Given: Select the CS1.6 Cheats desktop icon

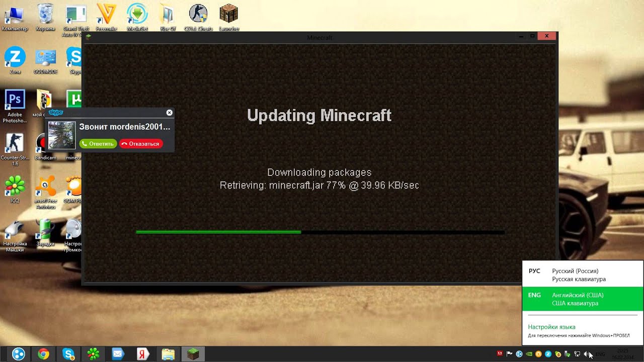Looking at the screenshot, I should [198, 18].
